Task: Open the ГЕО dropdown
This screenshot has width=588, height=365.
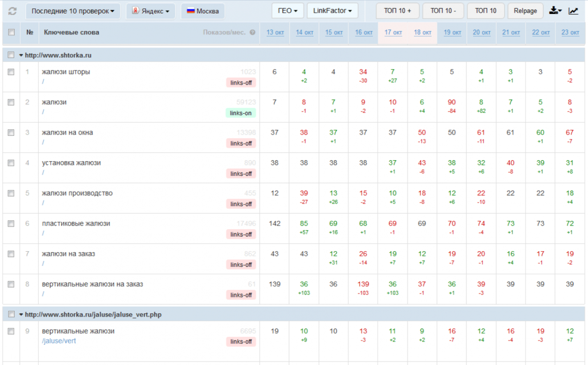Action: 288,11
